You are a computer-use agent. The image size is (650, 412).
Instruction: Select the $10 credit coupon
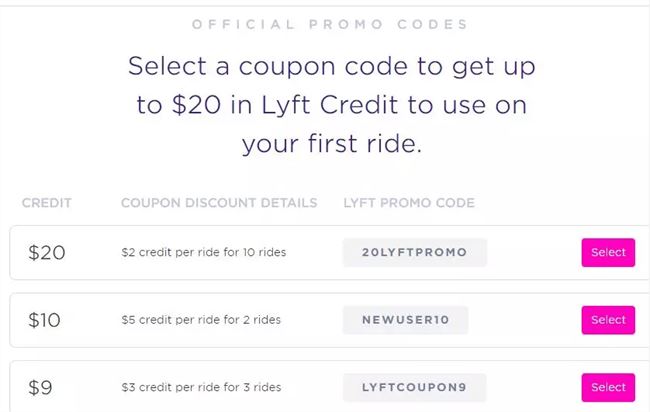point(607,320)
